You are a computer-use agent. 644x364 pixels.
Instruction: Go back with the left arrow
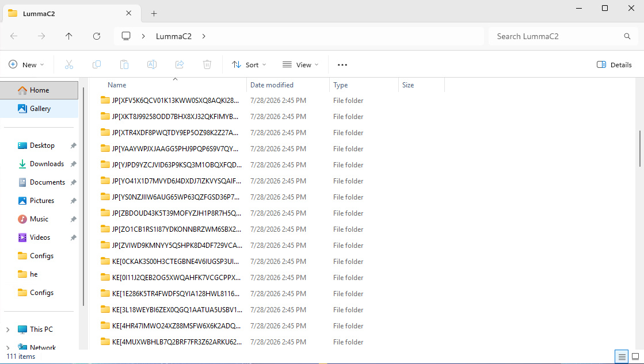pos(14,36)
